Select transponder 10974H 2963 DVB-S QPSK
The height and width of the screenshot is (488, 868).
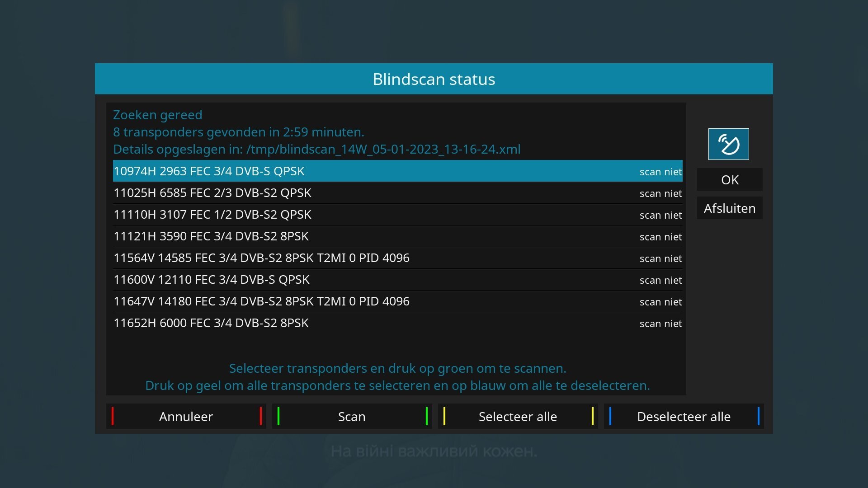pos(209,171)
